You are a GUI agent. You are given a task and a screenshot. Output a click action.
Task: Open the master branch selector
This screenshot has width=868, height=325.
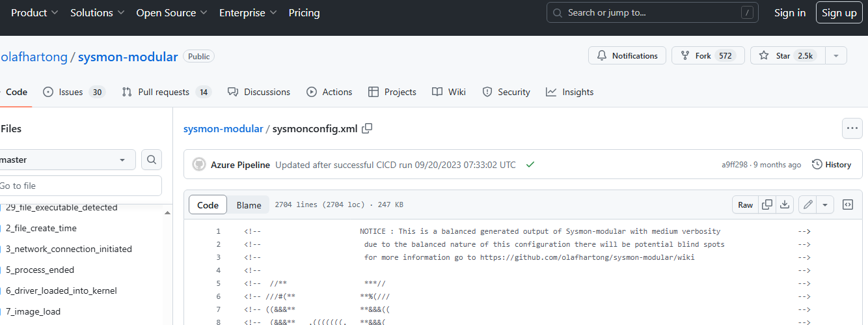(66, 160)
